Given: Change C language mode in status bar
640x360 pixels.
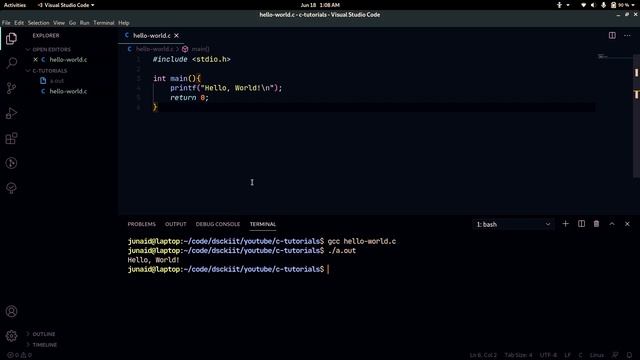Looking at the screenshot, I should pos(580,355).
